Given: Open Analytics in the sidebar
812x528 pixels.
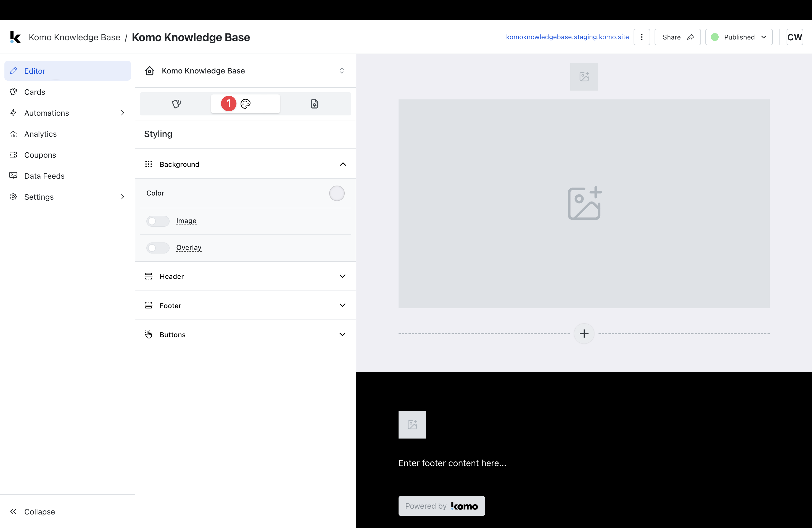Looking at the screenshot, I should pos(40,134).
